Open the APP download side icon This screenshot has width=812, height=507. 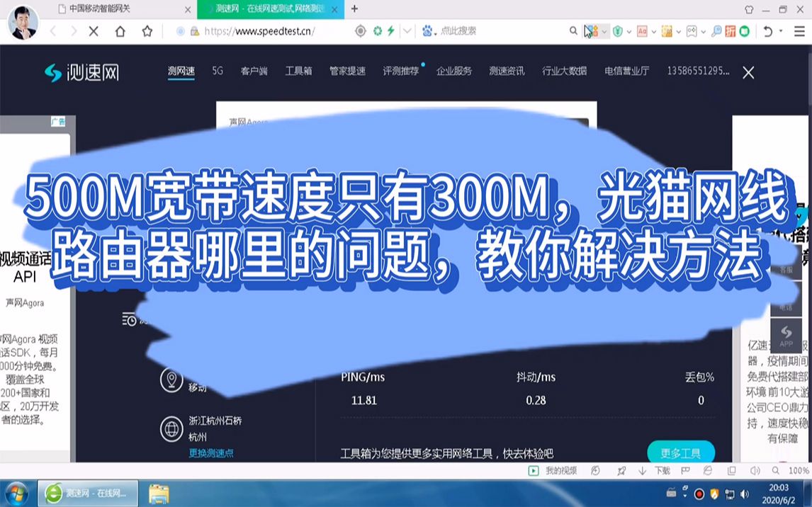(x=786, y=336)
